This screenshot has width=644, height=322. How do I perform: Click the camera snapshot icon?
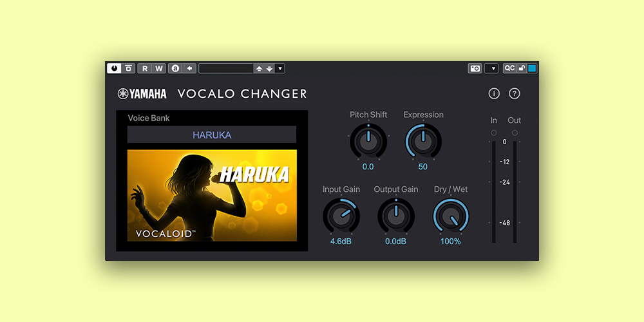(475, 68)
